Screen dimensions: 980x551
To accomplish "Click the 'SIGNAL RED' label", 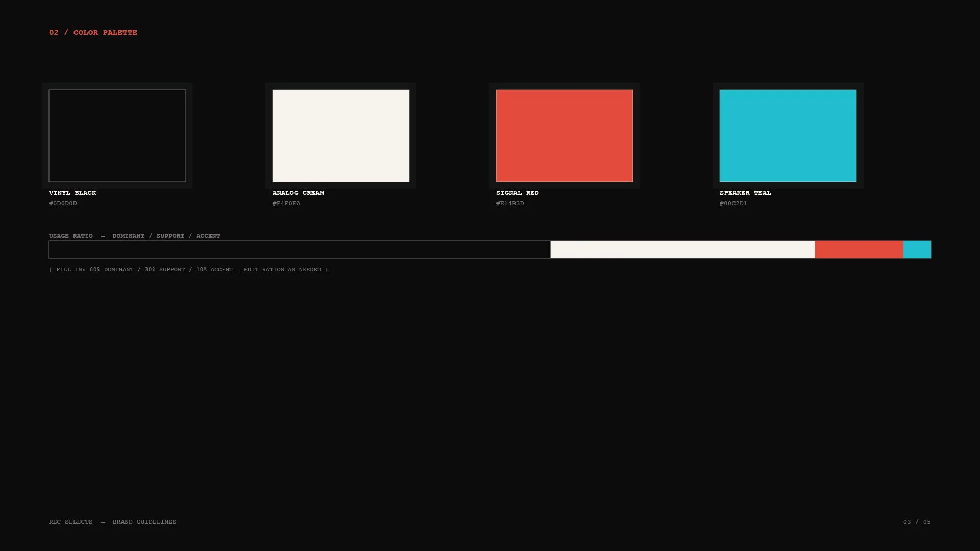I will 518,193.
